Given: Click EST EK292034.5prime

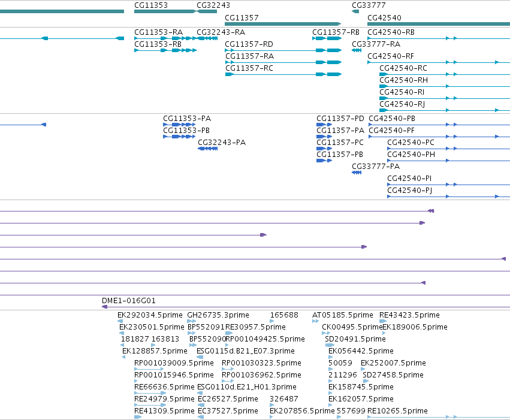Looking at the screenshot, I should coord(150,315).
